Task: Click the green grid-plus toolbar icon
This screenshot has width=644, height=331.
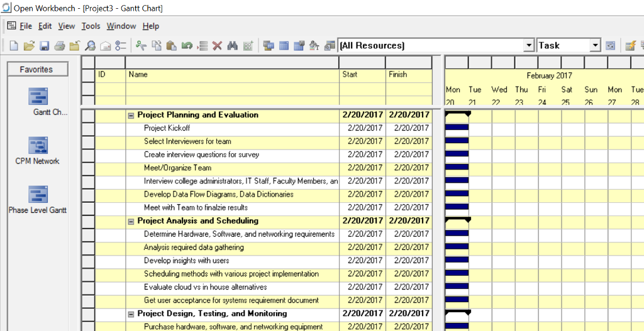Action: (248, 45)
